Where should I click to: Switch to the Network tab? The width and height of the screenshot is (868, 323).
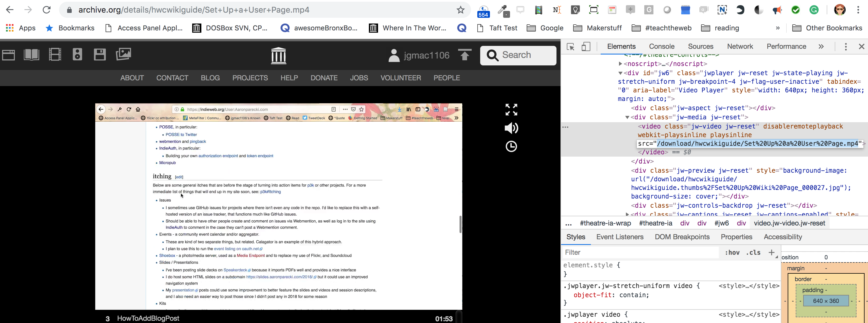[739, 46]
